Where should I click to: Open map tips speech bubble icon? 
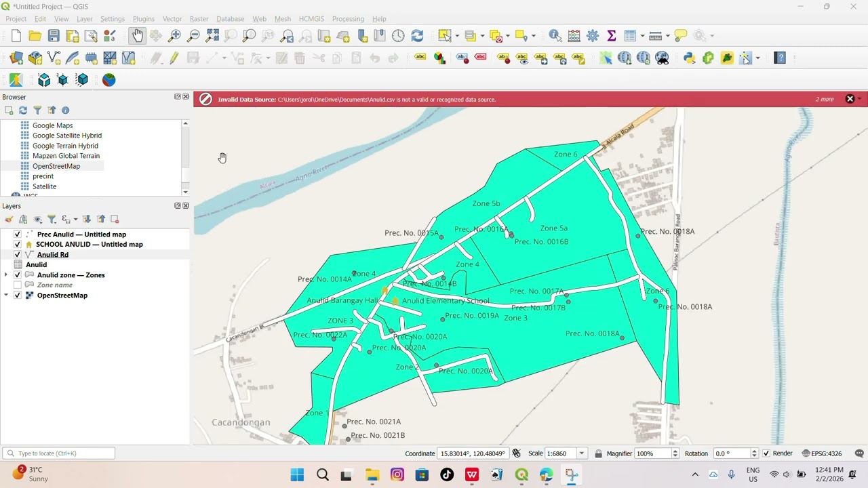681,36
